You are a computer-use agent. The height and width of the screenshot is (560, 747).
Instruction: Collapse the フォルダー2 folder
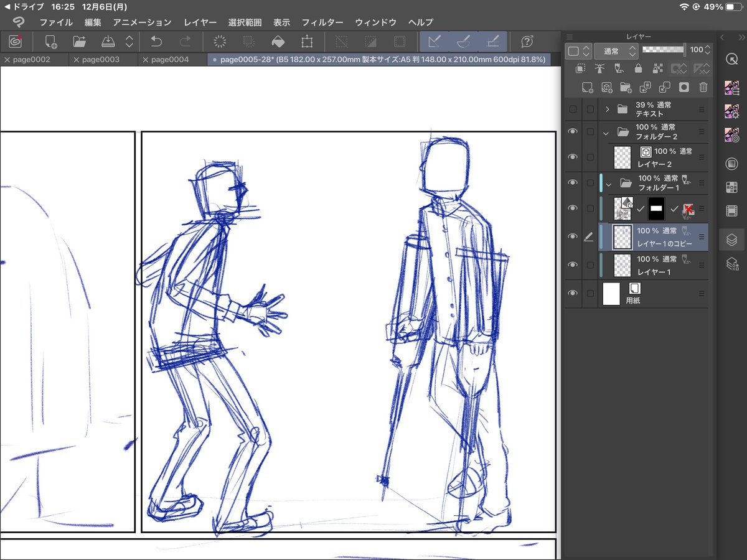coord(606,133)
